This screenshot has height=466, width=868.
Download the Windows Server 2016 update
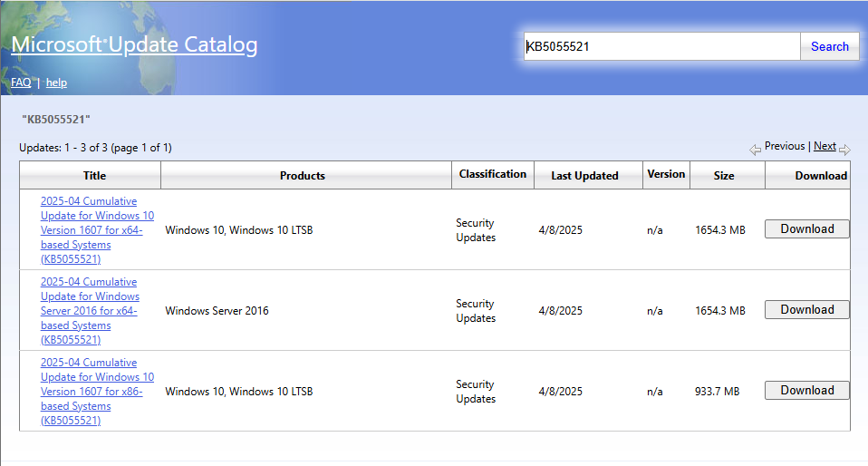coord(807,310)
